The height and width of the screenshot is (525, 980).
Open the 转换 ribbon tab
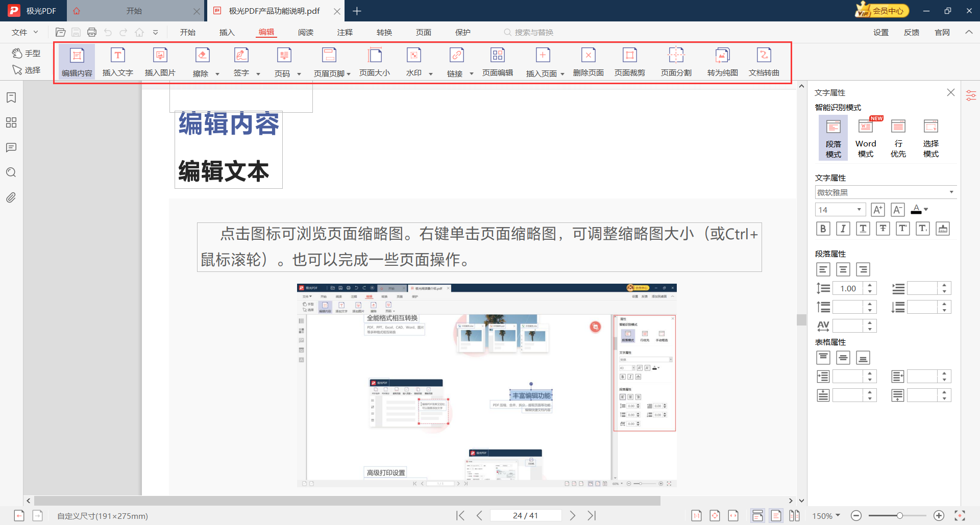click(x=384, y=32)
